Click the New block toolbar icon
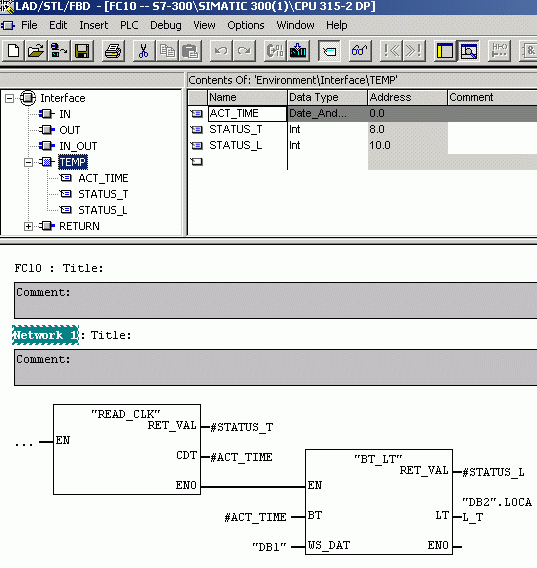 (x=14, y=51)
